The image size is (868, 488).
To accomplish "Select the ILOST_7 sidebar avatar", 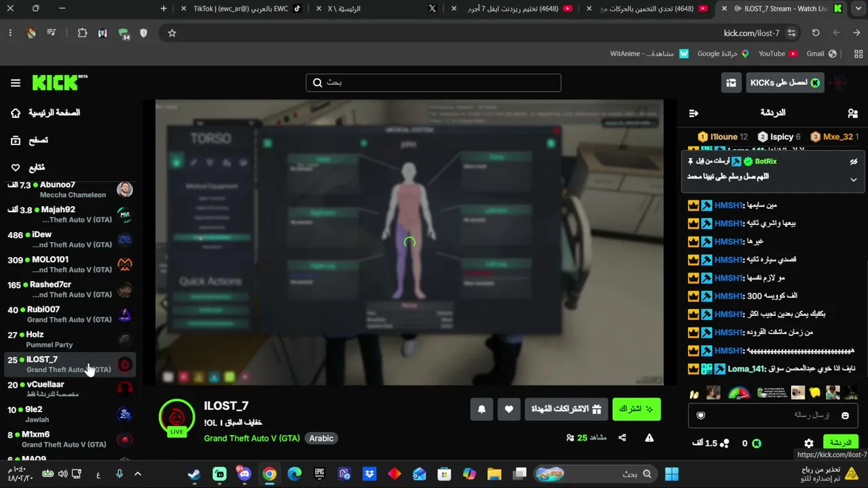I will coord(124,365).
